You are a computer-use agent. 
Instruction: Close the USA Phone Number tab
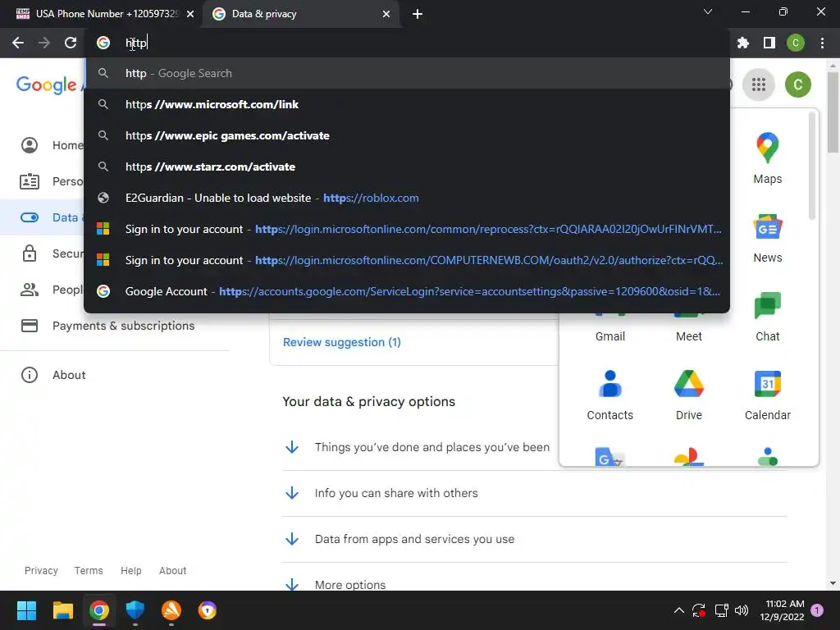(x=190, y=14)
